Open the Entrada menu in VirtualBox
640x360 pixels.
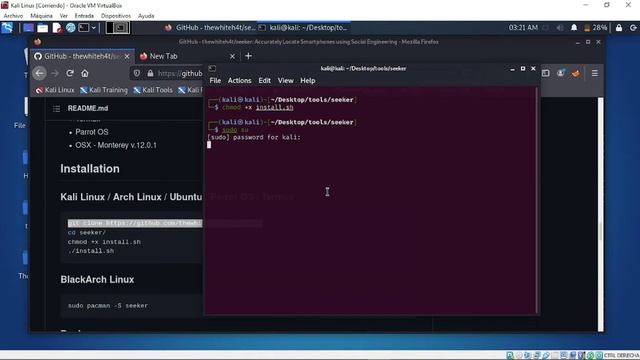[x=84, y=16]
